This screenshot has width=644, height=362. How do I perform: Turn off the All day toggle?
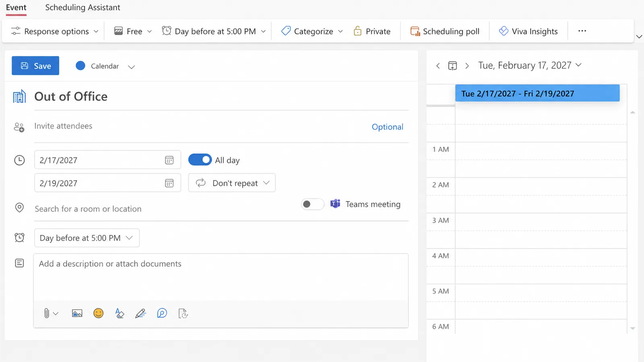click(x=200, y=160)
